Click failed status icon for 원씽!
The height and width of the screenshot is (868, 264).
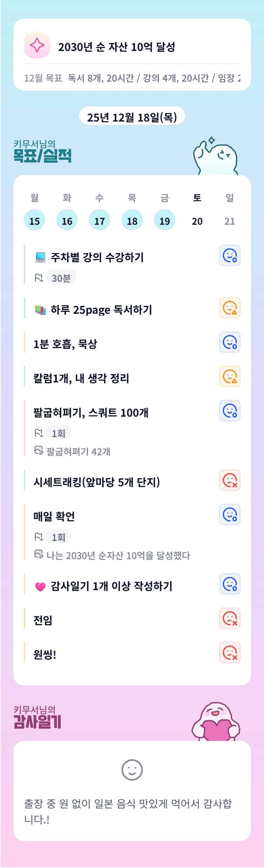(x=230, y=653)
